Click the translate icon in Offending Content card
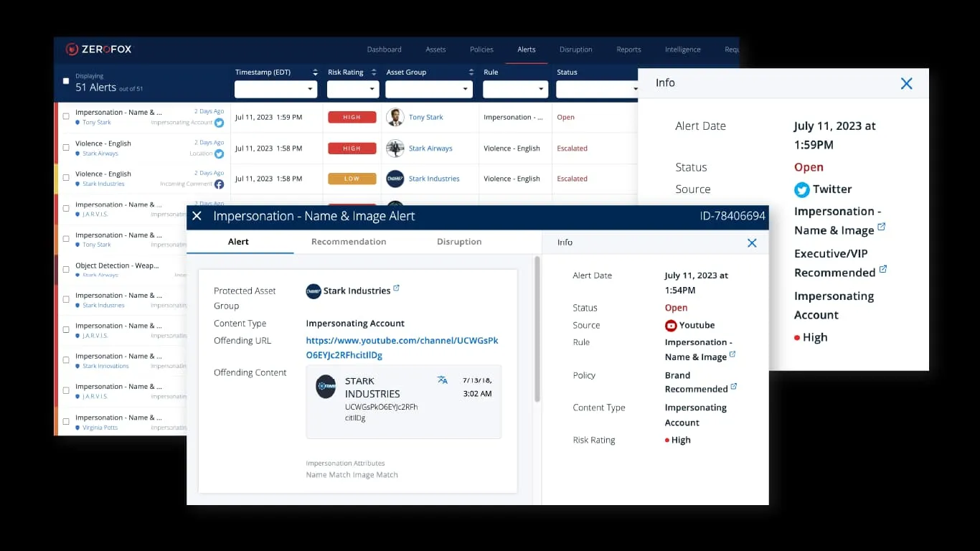Viewport: 980px width, 551px height. click(443, 380)
